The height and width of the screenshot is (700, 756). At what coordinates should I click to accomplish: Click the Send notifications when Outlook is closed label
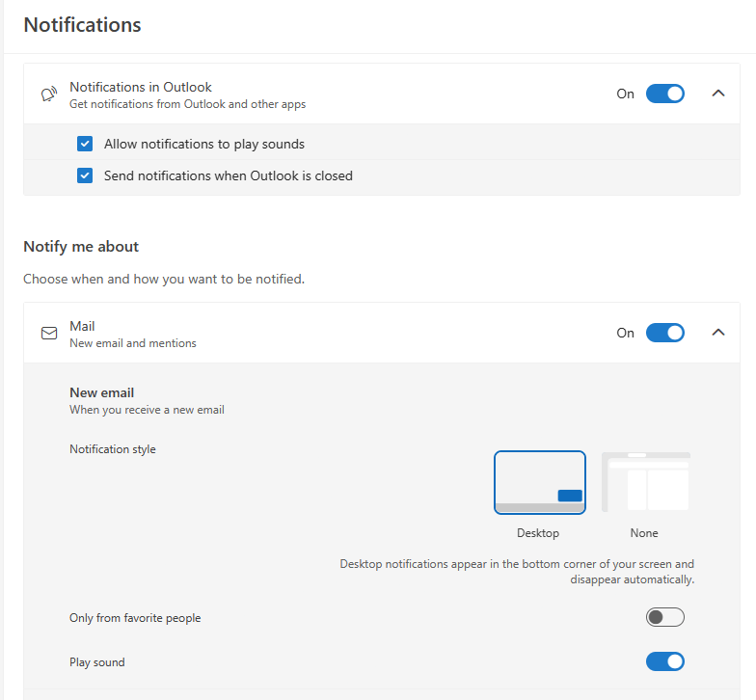pos(228,175)
